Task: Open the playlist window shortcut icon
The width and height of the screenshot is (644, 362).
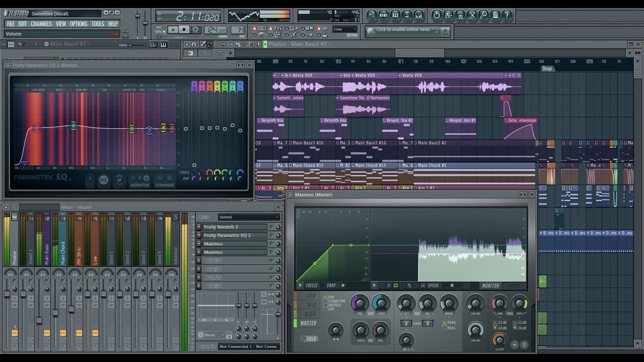Action: 372,15
